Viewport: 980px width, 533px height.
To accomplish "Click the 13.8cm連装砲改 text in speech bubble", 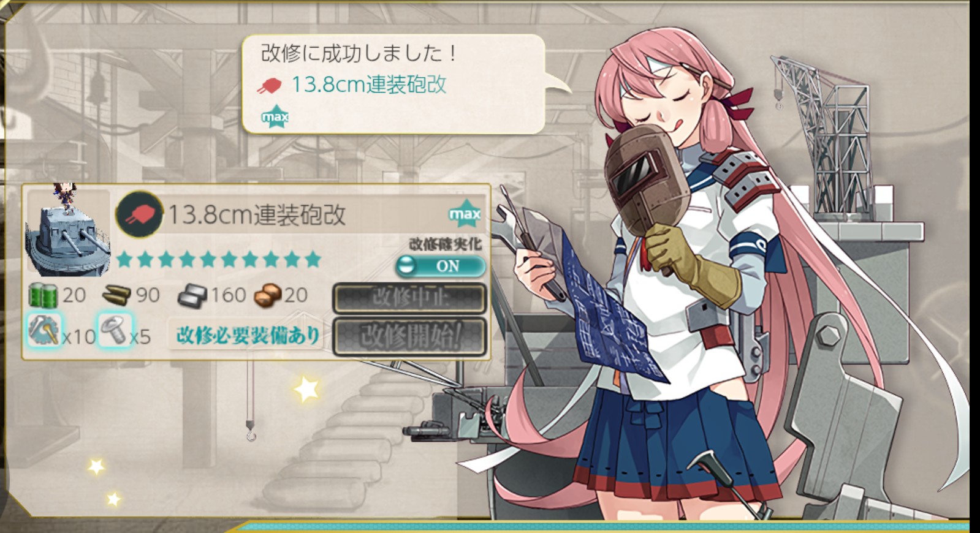I will click(369, 85).
